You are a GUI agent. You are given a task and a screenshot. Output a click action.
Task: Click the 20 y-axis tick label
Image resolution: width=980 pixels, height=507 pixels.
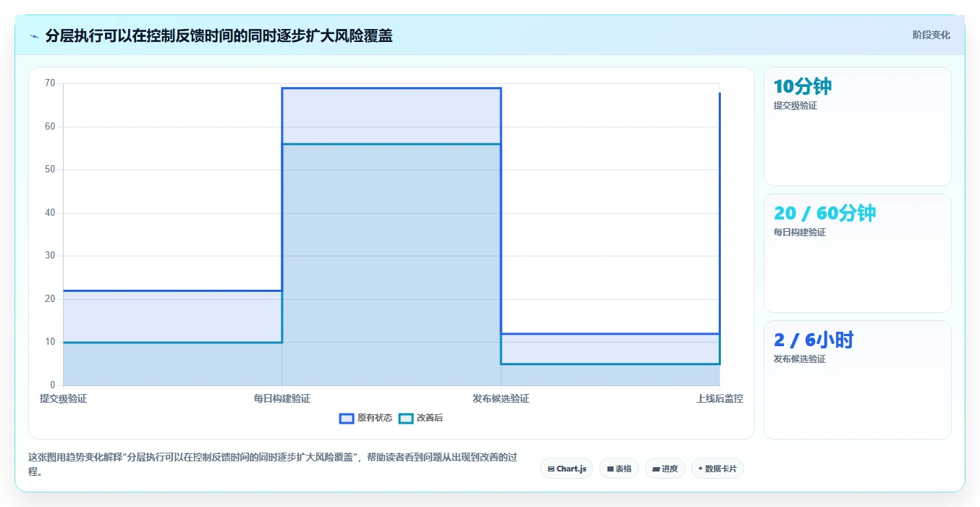50,299
